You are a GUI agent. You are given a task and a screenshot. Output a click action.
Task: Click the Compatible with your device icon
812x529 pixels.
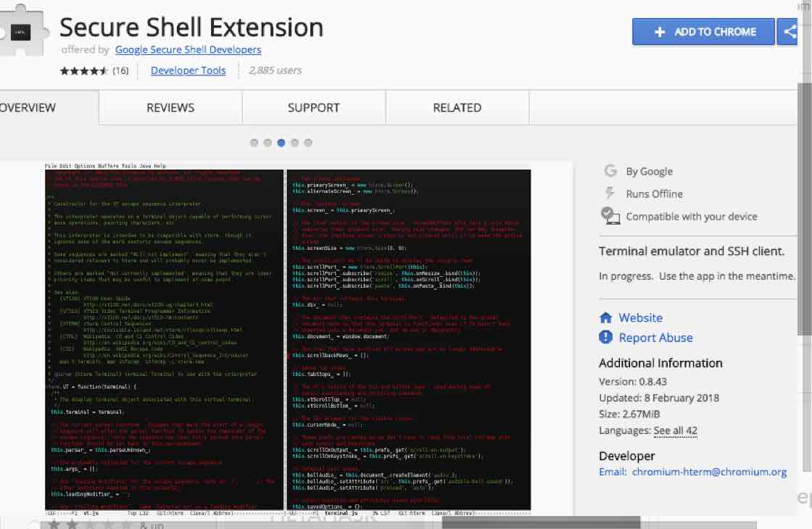tap(610, 215)
